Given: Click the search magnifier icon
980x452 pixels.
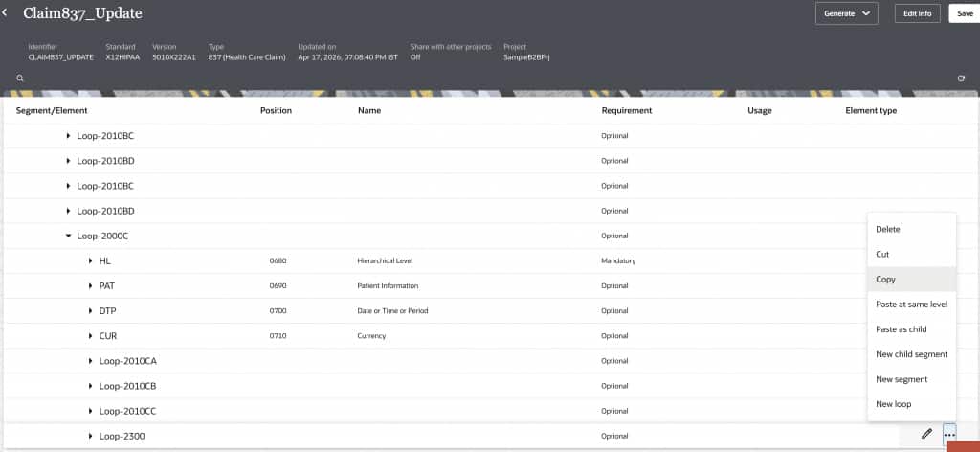Looking at the screenshot, I should [x=20, y=78].
